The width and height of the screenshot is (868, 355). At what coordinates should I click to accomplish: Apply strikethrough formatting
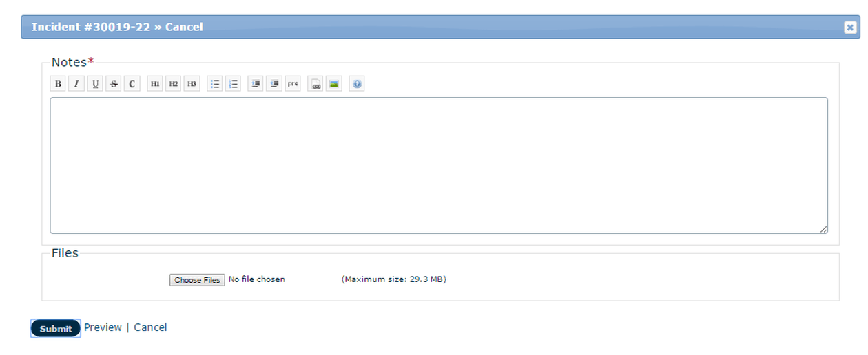pyautogui.click(x=114, y=84)
